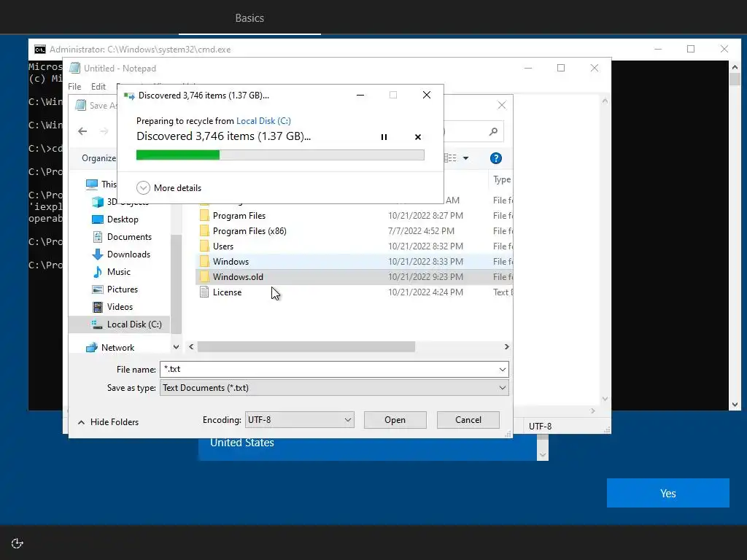The height and width of the screenshot is (560, 747).
Task: Click the UTF-8 status bar entry in Notepad
Action: 541,426
